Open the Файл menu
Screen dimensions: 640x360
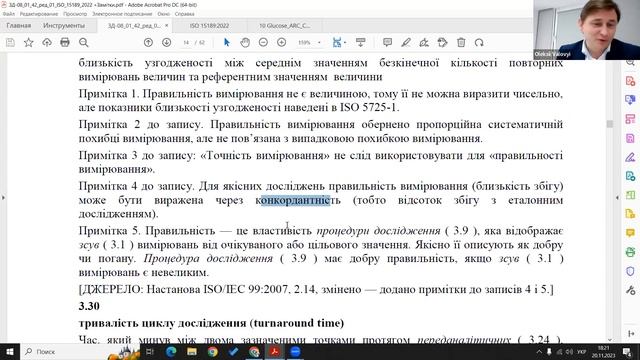(x=9, y=14)
